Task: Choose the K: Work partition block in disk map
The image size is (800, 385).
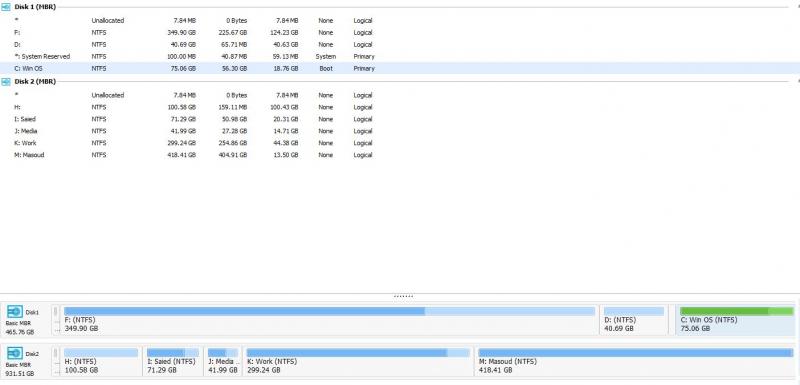Action: (358, 361)
